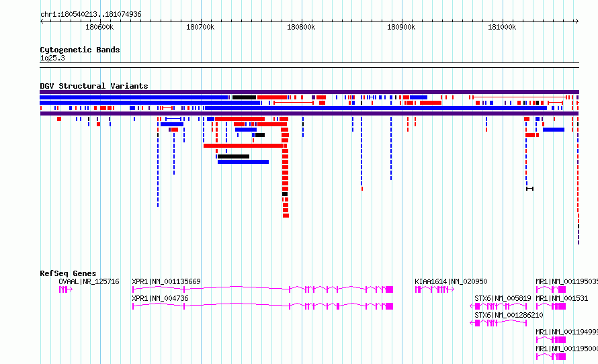Select the RefSeq Genes track title
Image resolution: width=598 pixels, height=364 pixels.
pos(68,273)
